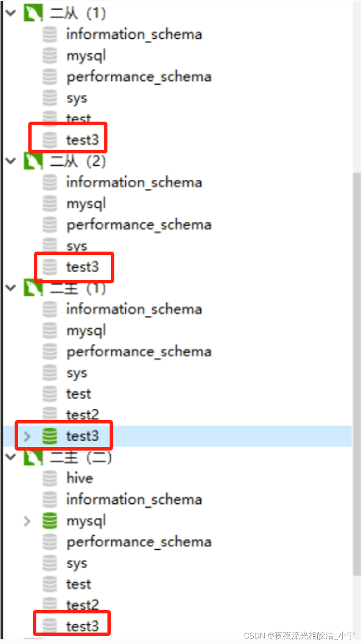
Task: Click the MySQL connection icon of 二从 (1)
Action: click(x=33, y=13)
